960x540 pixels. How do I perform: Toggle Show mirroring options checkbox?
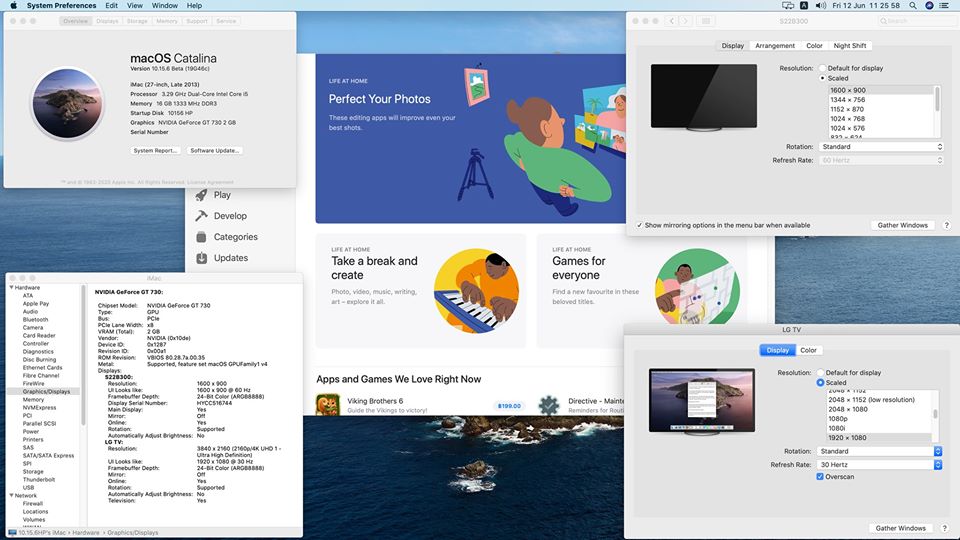639,225
